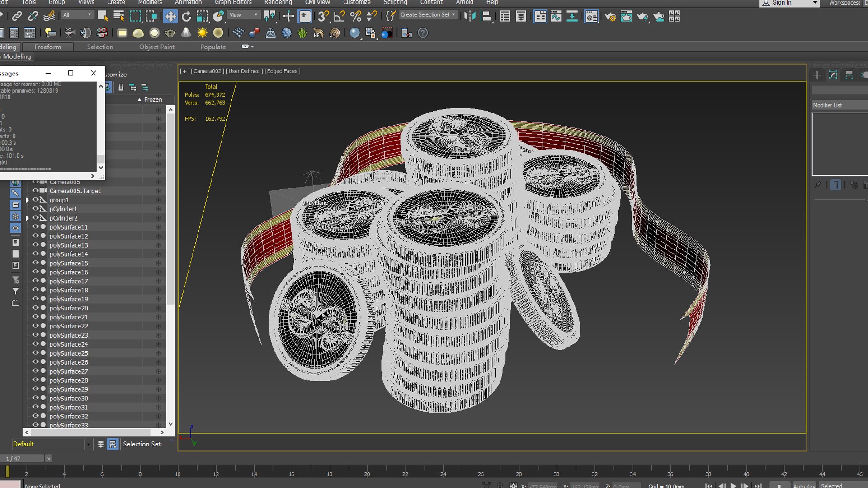Hide polySurface14 using its eye icon
Viewport: 868px width, 488px height.
point(35,254)
